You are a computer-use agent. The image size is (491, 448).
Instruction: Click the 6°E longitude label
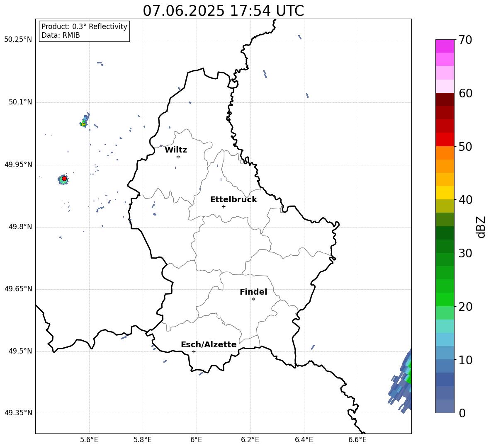tap(196, 440)
